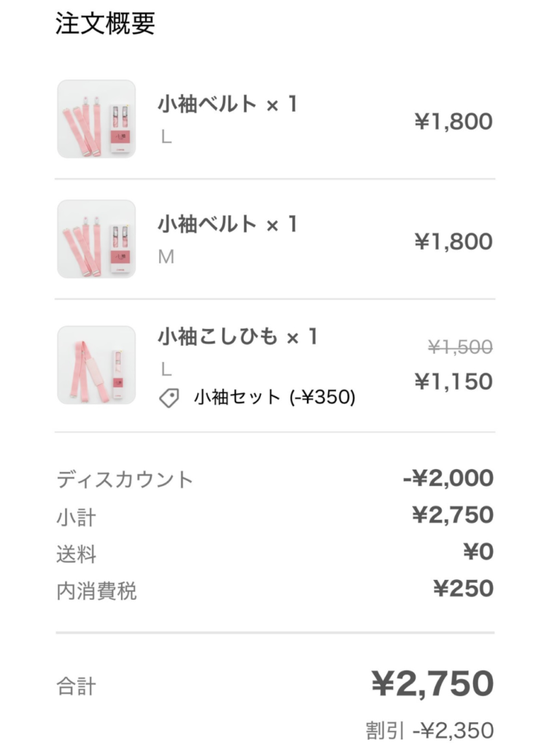
Task: Click the 小袖セット (-¥350) discount label
Action: [274, 398]
